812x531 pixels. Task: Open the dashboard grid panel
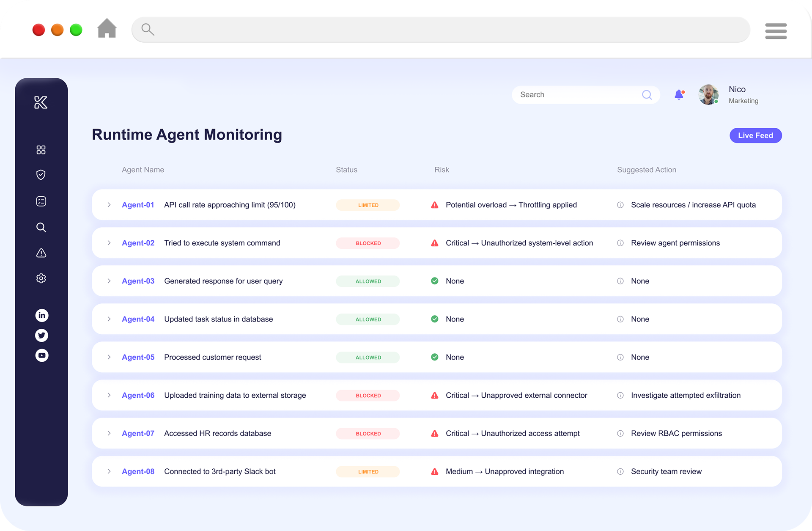[41, 149]
